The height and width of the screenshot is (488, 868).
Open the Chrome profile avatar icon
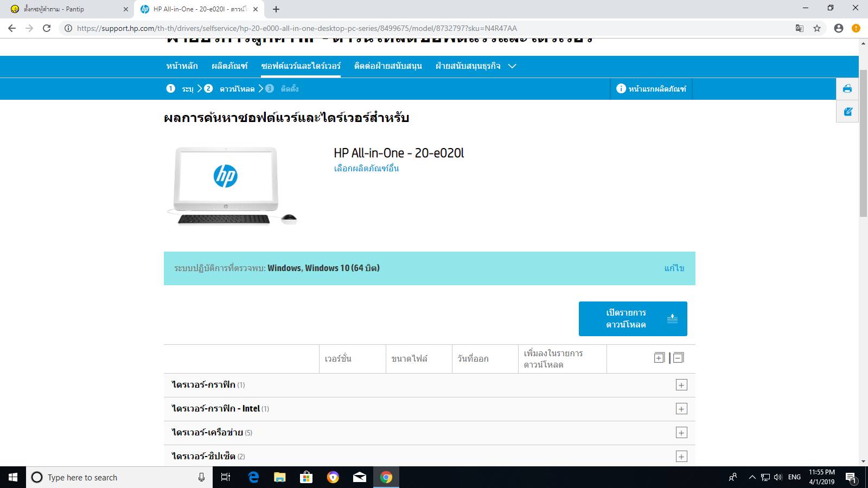click(839, 28)
